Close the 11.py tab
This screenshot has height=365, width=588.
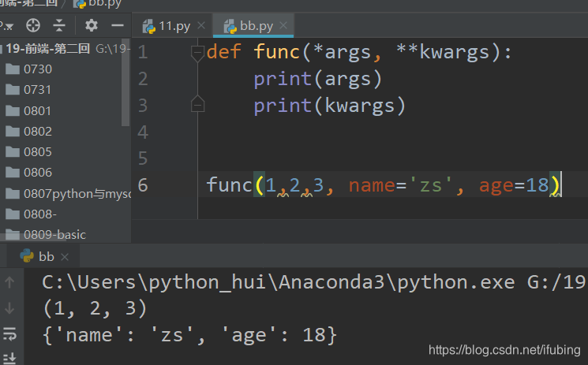tap(201, 25)
